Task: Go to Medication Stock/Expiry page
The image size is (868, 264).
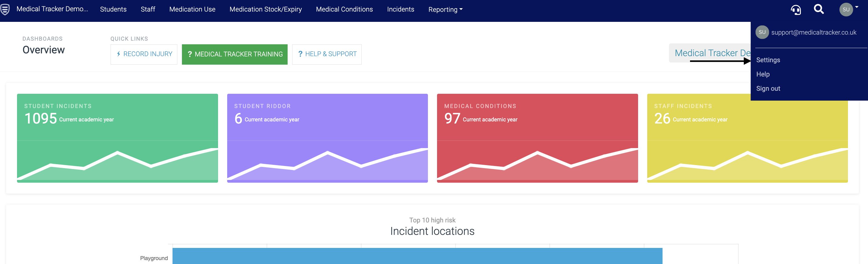Action: pos(265,9)
